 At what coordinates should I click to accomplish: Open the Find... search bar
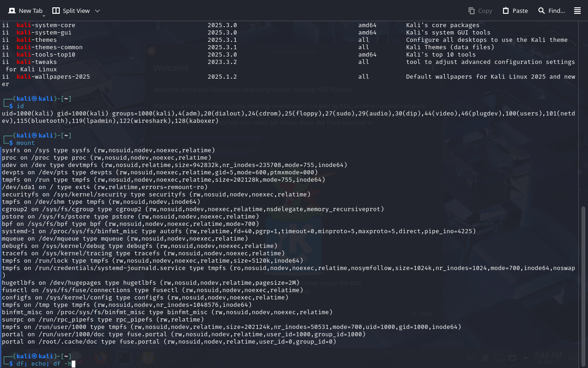pyautogui.click(x=551, y=11)
